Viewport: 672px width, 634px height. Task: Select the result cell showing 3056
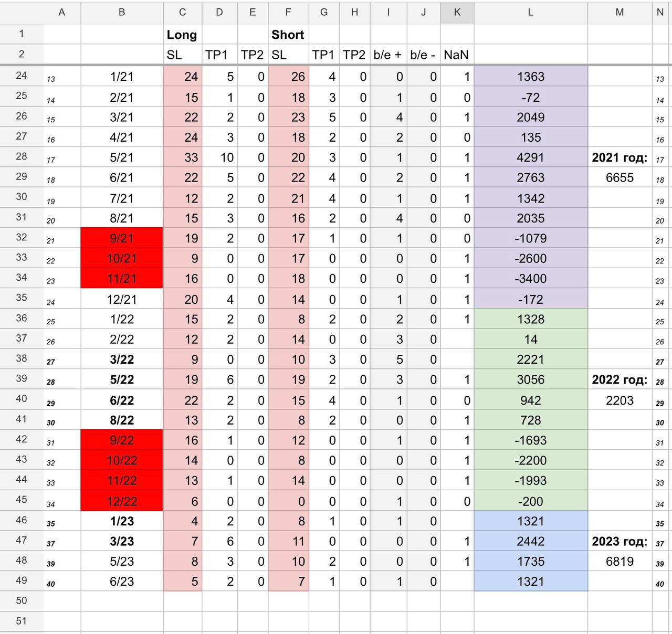point(531,379)
